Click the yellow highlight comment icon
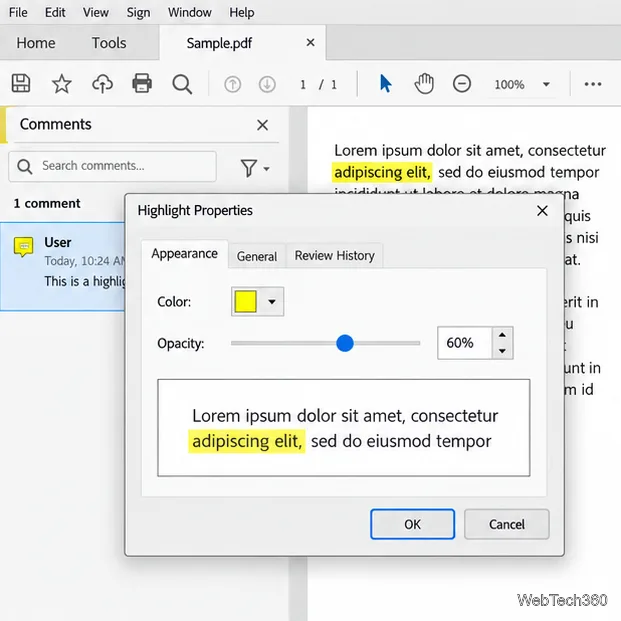 point(23,247)
